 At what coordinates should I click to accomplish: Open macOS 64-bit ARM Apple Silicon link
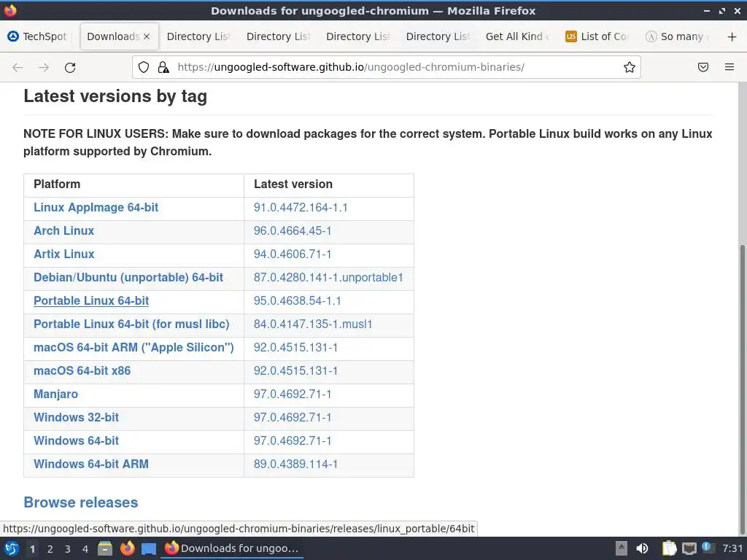coord(133,348)
